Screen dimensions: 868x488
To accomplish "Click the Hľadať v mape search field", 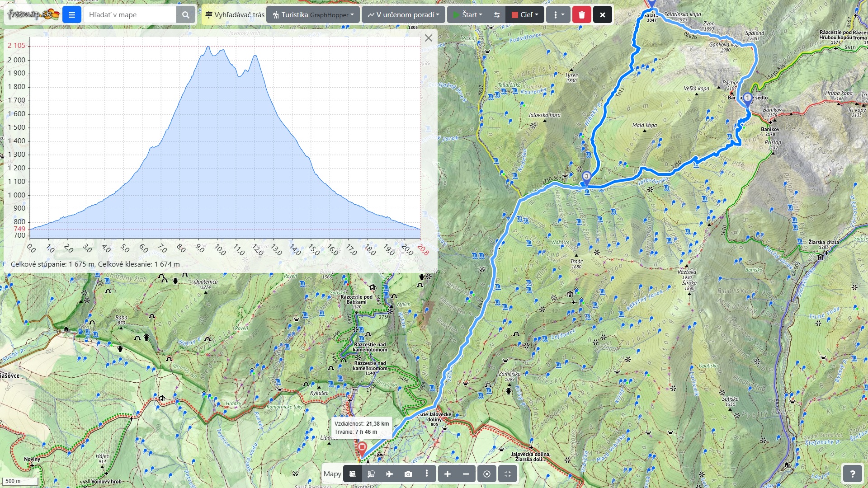I will pyautogui.click(x=130, y=15).
